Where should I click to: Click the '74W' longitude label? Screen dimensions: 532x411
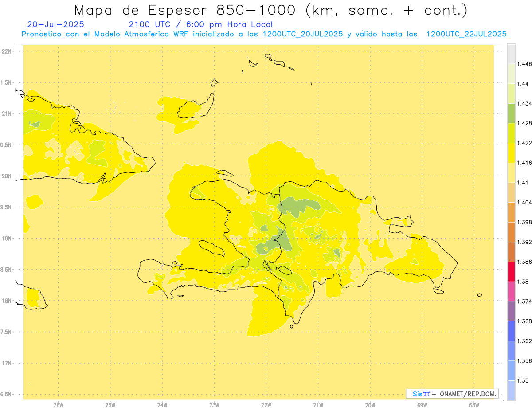pos(162,405)
